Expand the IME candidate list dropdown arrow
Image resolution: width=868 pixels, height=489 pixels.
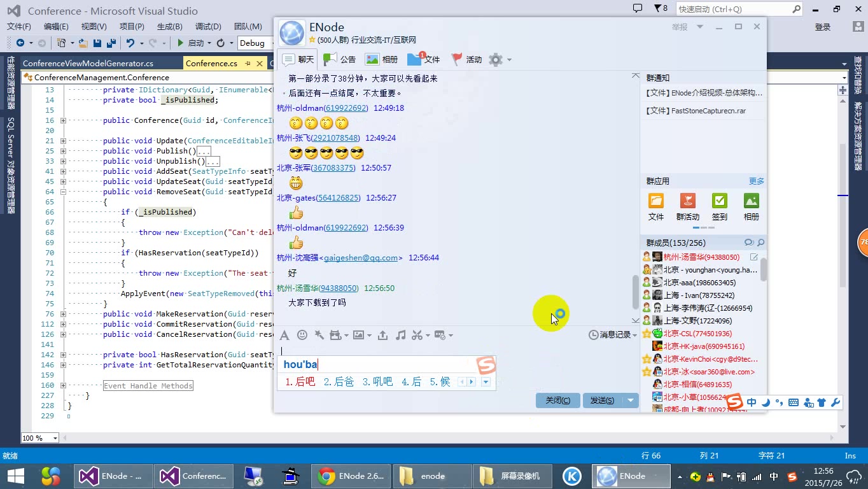pyautogui.click(x=486, y=382)
